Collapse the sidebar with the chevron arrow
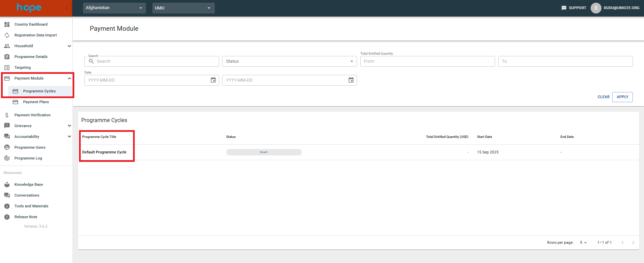 tap(67, 8)
